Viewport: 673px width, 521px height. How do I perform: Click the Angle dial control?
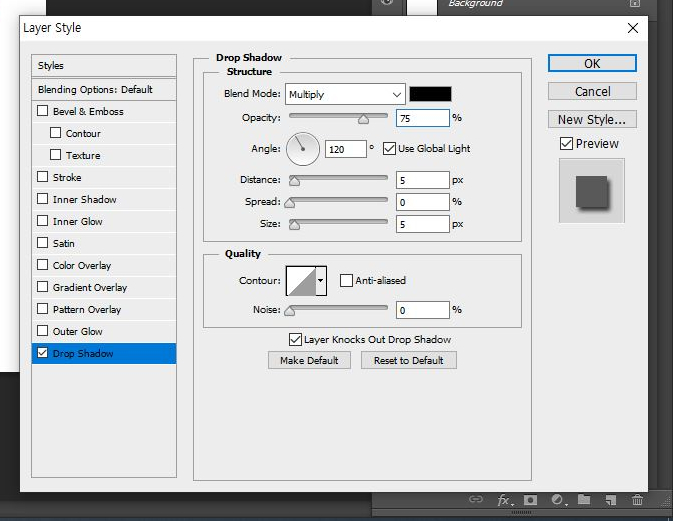pos(303,149)
